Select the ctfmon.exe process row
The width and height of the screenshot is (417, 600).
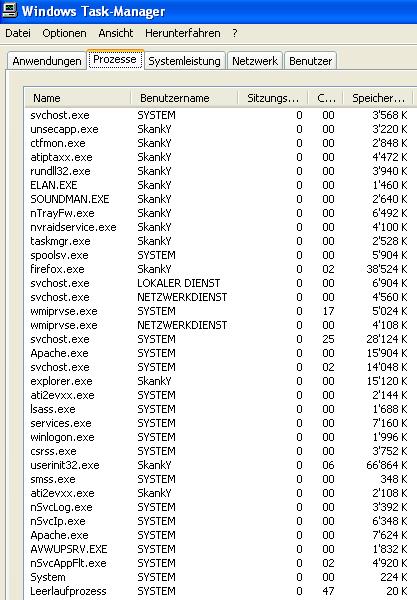pos(219,143)
